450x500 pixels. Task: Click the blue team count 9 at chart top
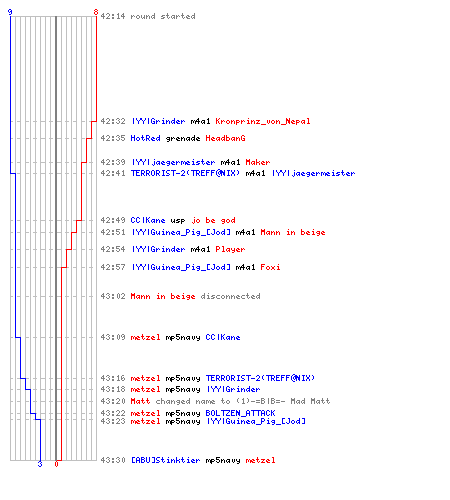pyautogui.click(x=10, y=12)
